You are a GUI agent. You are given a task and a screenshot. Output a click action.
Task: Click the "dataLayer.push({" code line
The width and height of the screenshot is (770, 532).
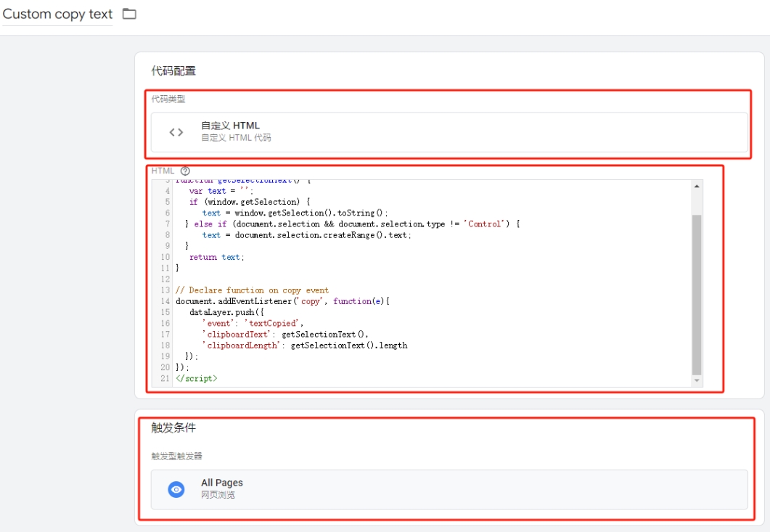(226, 312)
